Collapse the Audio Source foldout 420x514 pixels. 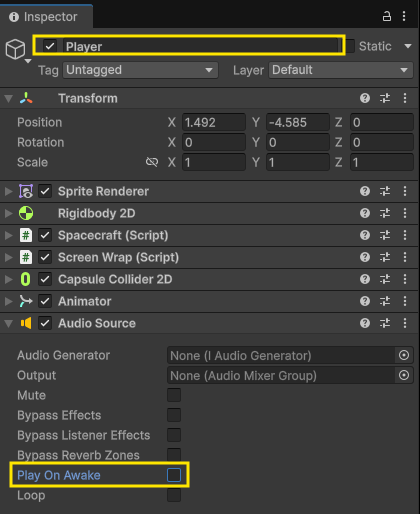pyautogui.click(x=9, y=323)
